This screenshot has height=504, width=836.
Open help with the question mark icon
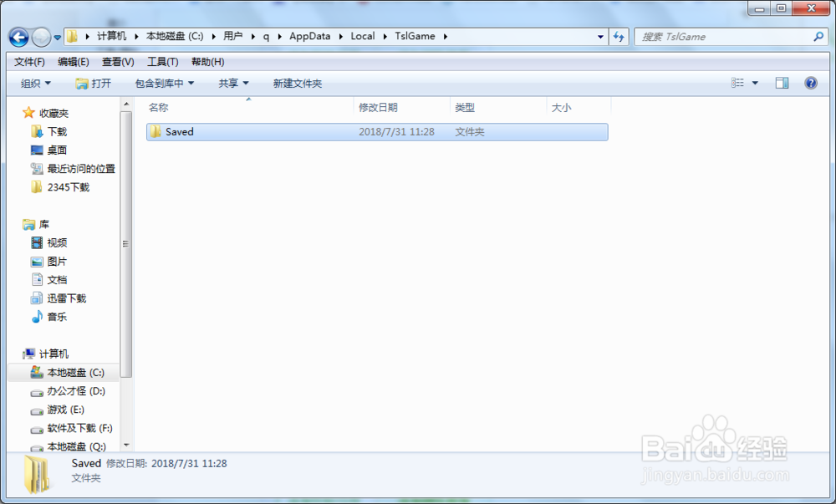811,83
